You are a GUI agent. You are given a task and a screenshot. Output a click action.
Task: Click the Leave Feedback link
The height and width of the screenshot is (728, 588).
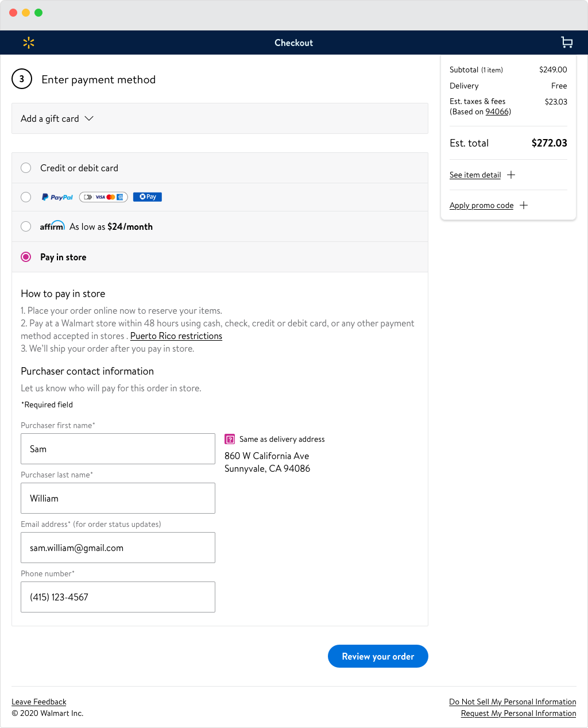tap(39, 702)
